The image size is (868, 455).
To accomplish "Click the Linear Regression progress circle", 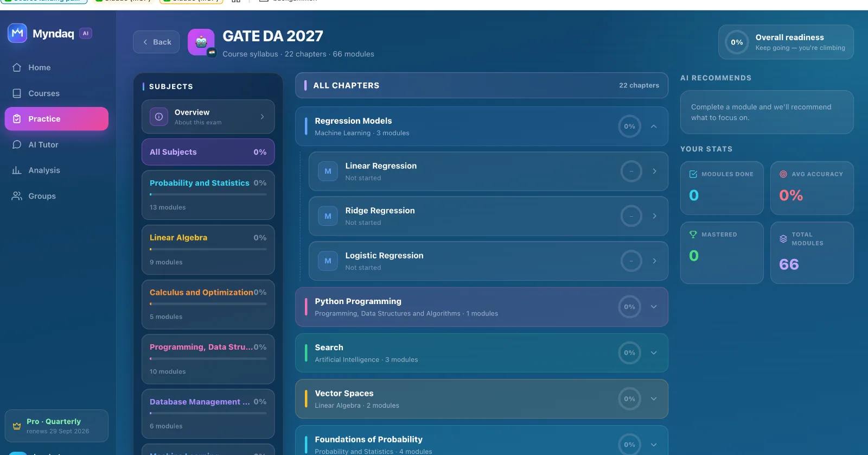I will [631, 171].
